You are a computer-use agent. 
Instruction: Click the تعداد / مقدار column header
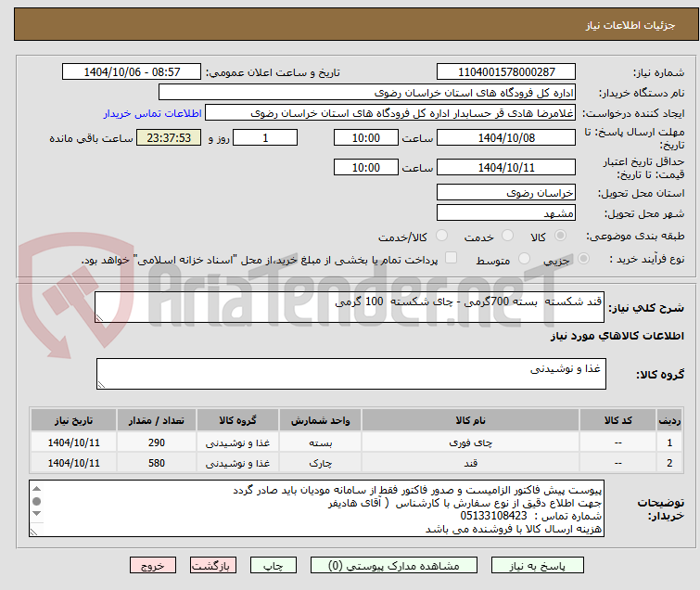157,420
